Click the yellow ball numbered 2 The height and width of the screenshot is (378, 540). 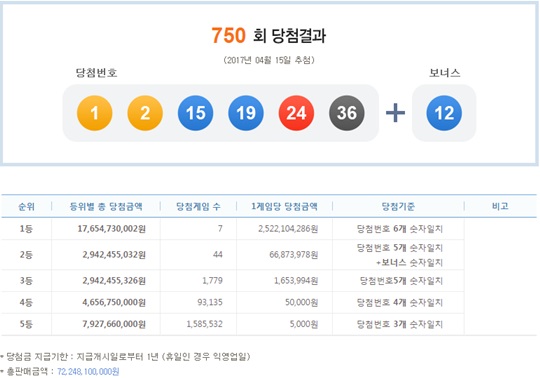click(x=145, y=113)
